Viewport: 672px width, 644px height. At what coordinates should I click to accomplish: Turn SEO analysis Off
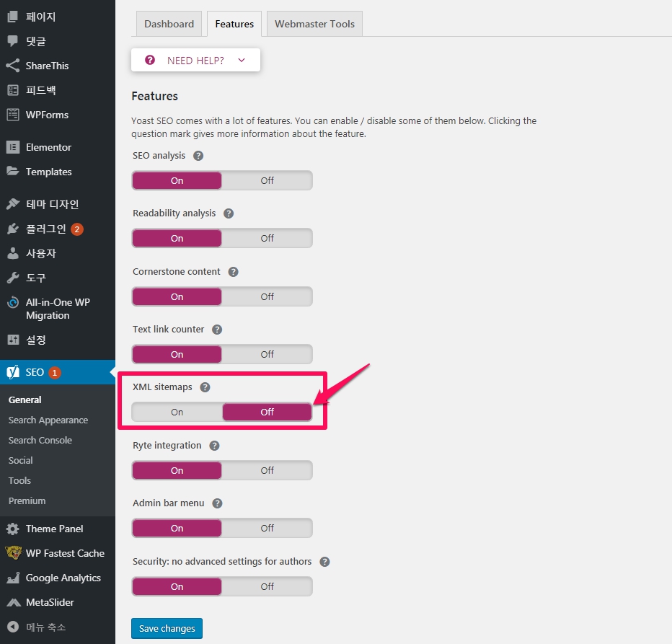point(267,180)
